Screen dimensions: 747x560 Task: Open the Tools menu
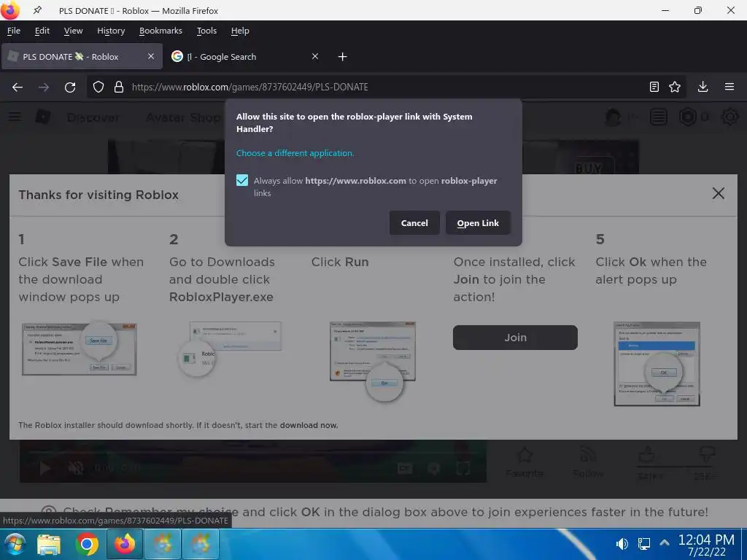(x=206, y=31)
